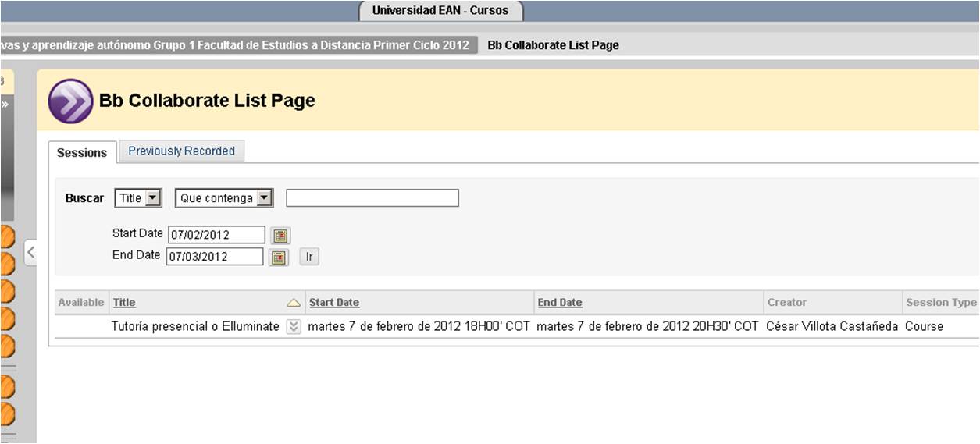Click the sort ascending triangle in Title column
This screenshot has width=980, height=444.
click(294, 303)
